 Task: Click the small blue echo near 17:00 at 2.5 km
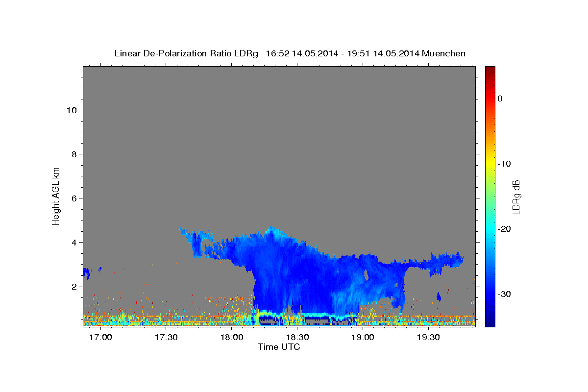click(87, 273)
